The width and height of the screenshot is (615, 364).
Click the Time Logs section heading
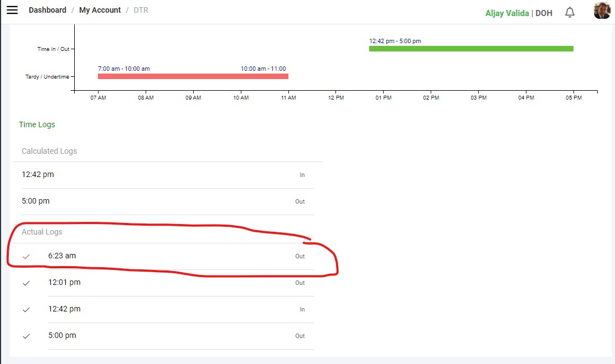37,125
